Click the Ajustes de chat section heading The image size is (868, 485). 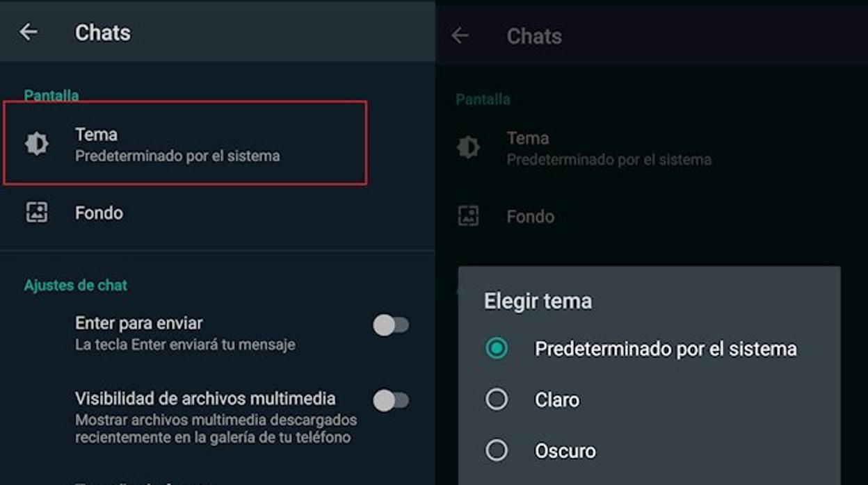pos(76,286)
